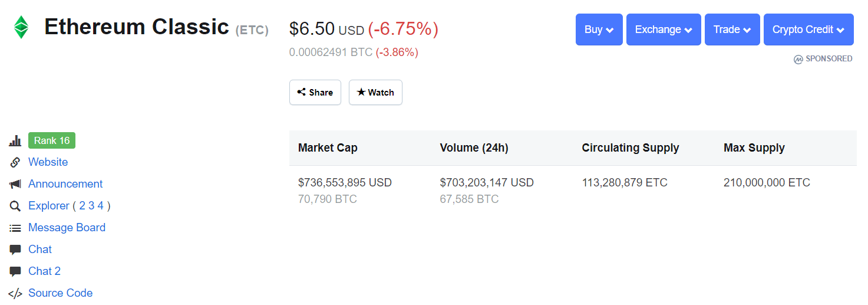Open the Crypto Credit dropdown

point(808,29)
